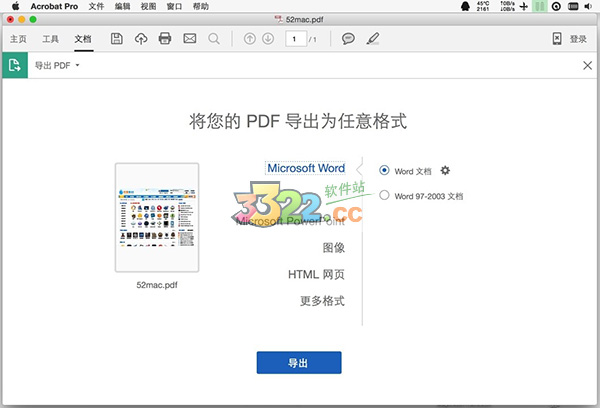Click the search magnifier icon
The image size is (600, 408).
(214, 39)
